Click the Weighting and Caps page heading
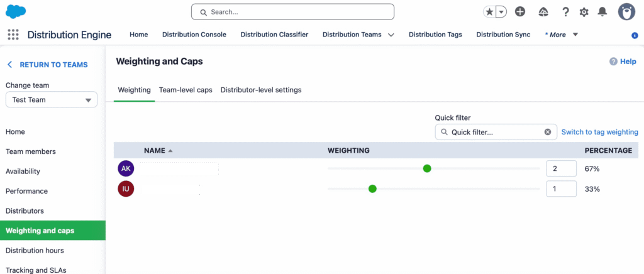The height and width of the screenshot is (274, 644). pyautogui.click(x=159, y=62)
